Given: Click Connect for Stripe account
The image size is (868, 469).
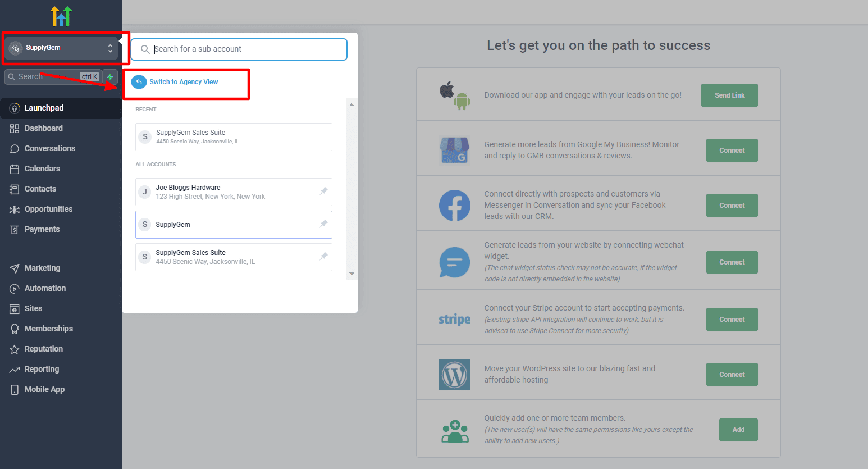Looking at the screenshot, I should [x=732, y=320].
